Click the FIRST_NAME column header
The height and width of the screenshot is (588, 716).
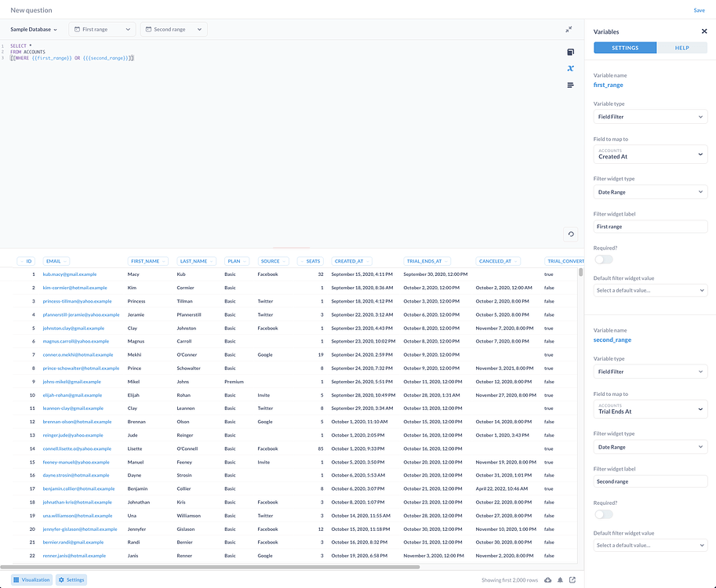coord(148,261)
